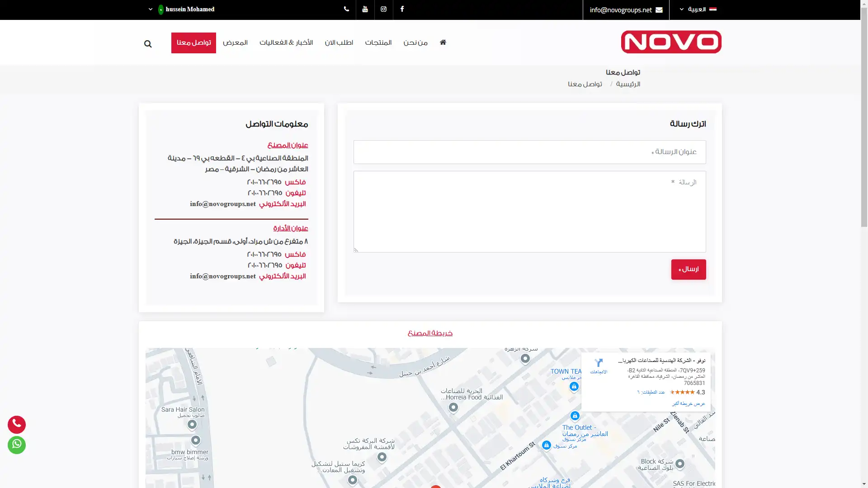Viewport: 868px width, 488px height.
Task: Go to the home icon in navigation
Action: (443, 42)
